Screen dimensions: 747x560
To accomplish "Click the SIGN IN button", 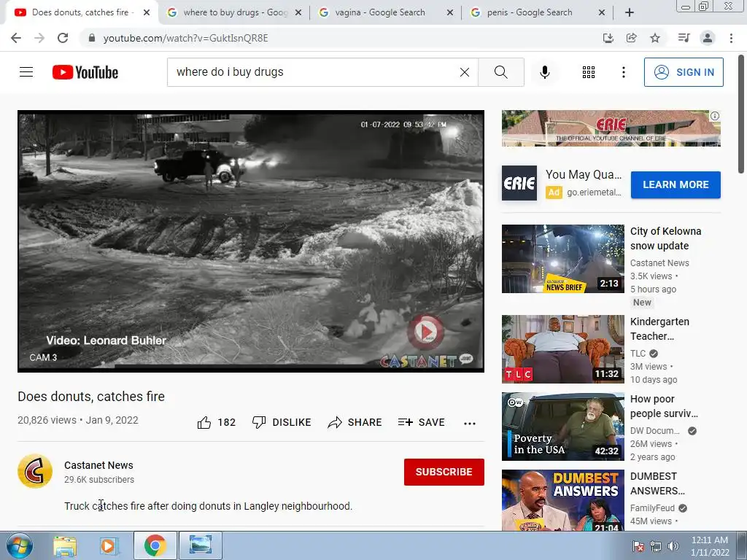I will click(x=684, y=72).
